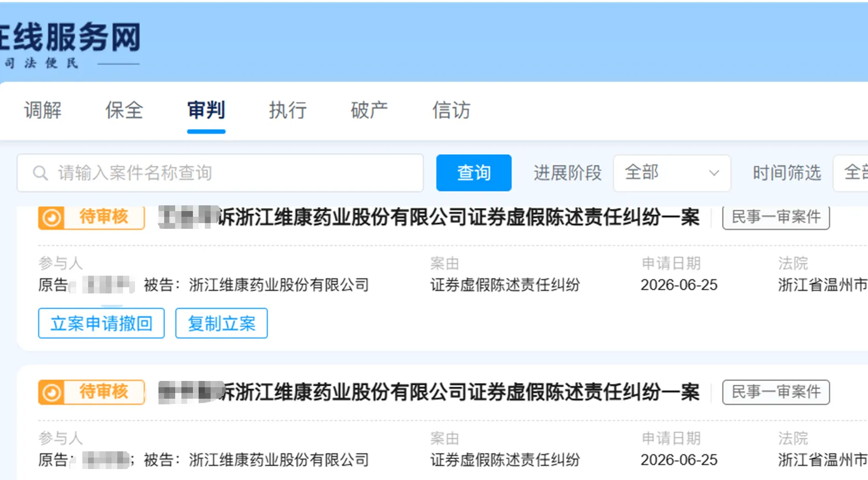Screen dimensions: 868x480
Task: Click the case name search field
Action: (220, 173)
